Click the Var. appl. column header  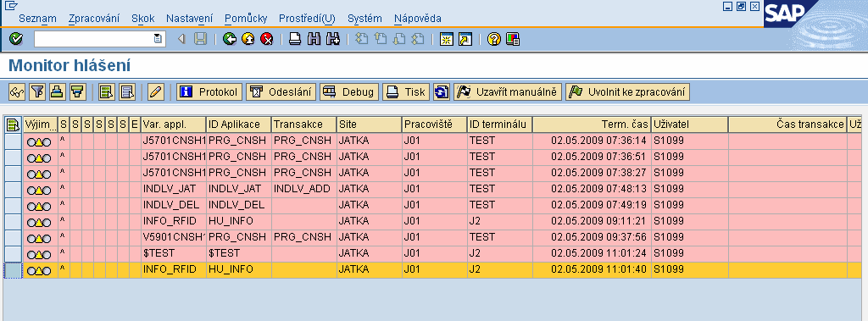[174, 125]
